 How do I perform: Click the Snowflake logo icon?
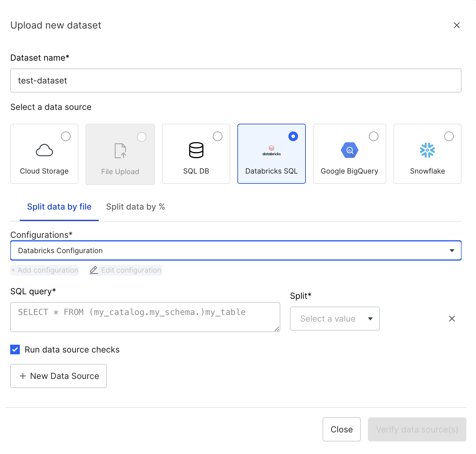pos(427,150)
